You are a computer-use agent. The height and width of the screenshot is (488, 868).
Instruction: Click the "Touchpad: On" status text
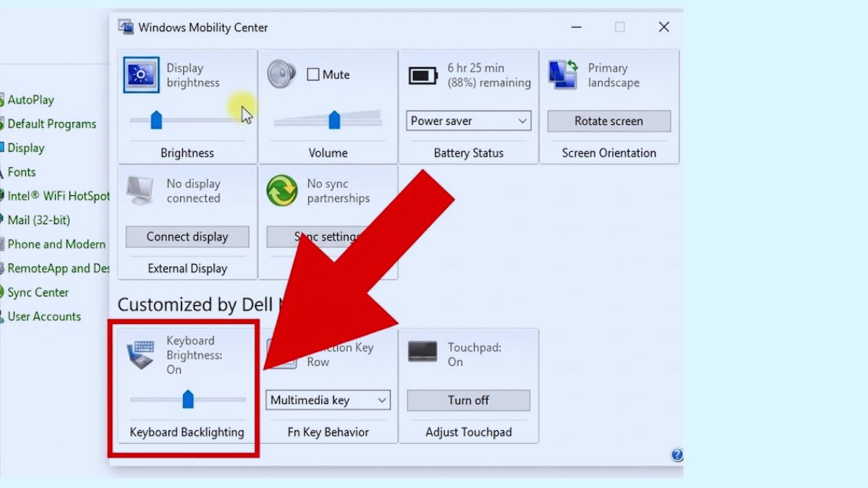474,354
